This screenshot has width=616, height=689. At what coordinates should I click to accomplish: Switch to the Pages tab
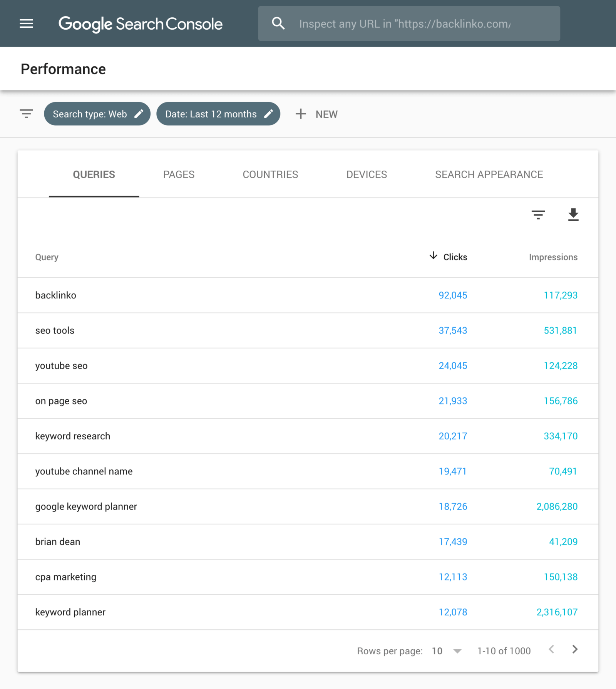pos(179,174)
